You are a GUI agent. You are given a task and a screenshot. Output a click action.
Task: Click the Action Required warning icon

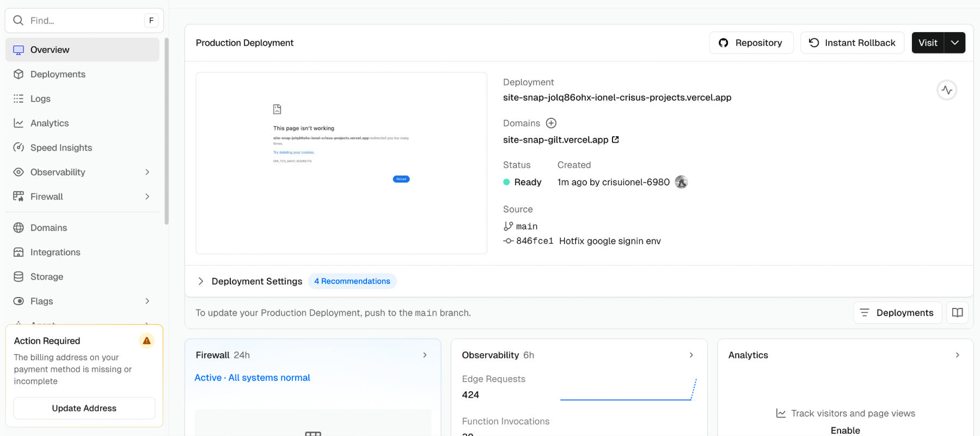coord(146,341)
